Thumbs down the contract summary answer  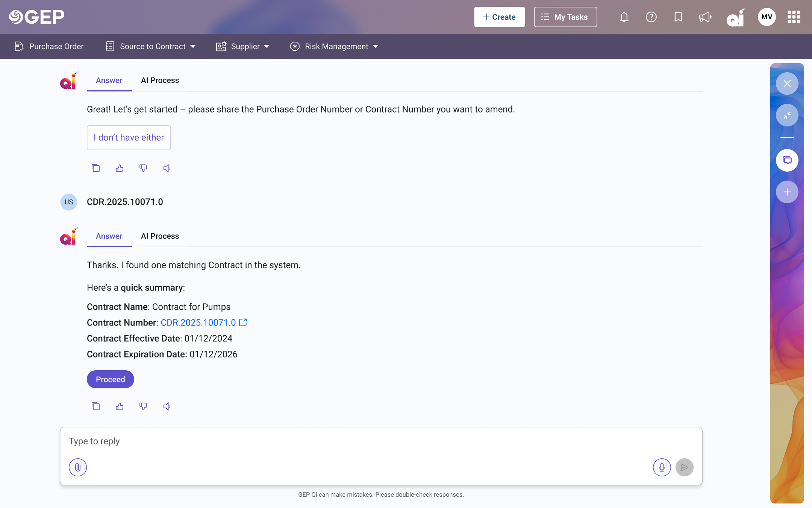(143, 406)
